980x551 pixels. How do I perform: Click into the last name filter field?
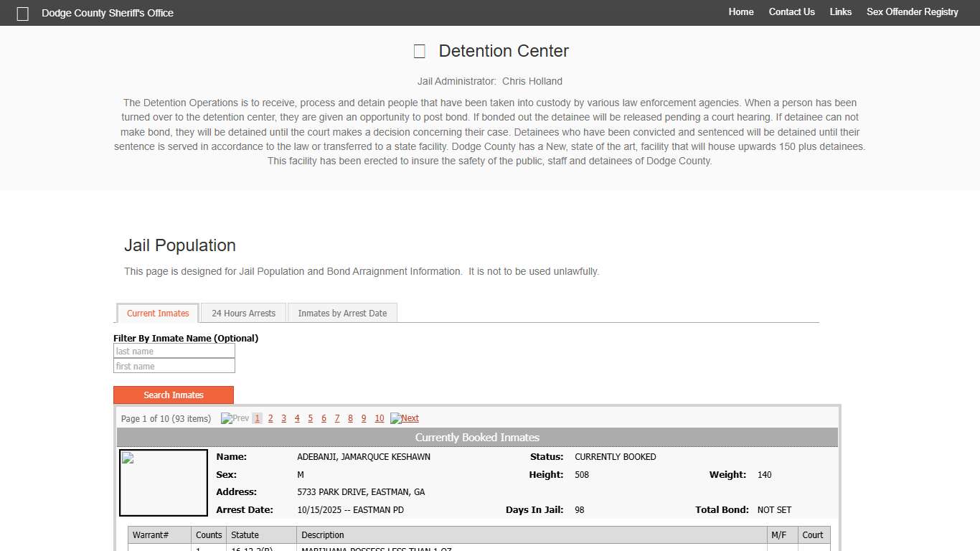coord(174,351)
